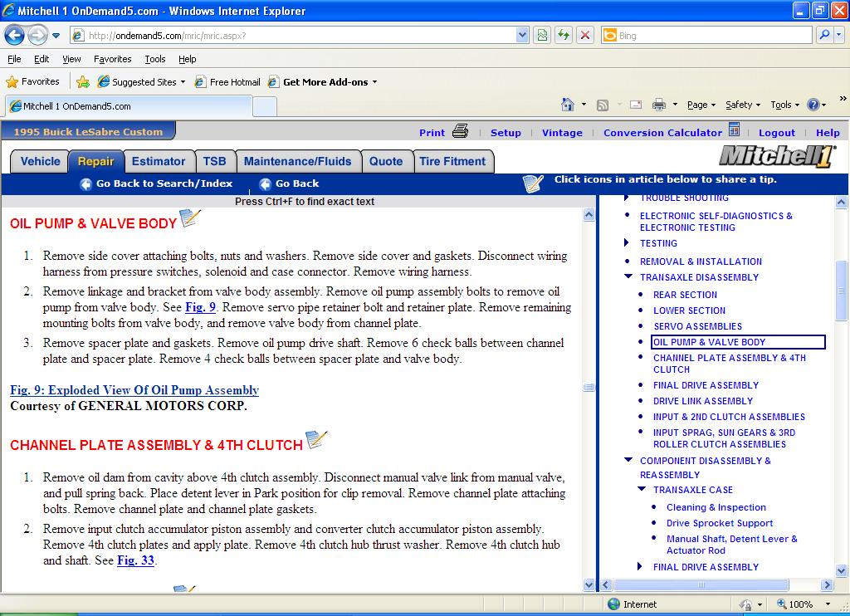This screenshot has height=616, width=850.
Task: Click the Read Mail icon
Action: 636,105
